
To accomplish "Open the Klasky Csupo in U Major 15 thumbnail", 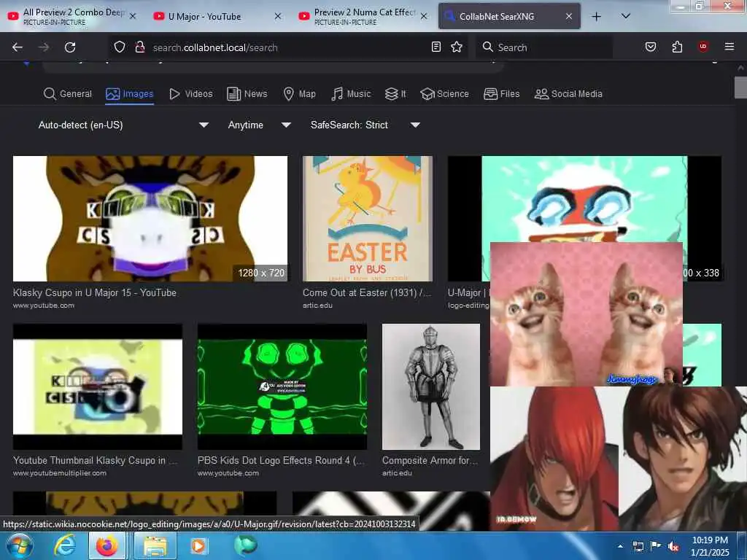I will pos(150,219).
